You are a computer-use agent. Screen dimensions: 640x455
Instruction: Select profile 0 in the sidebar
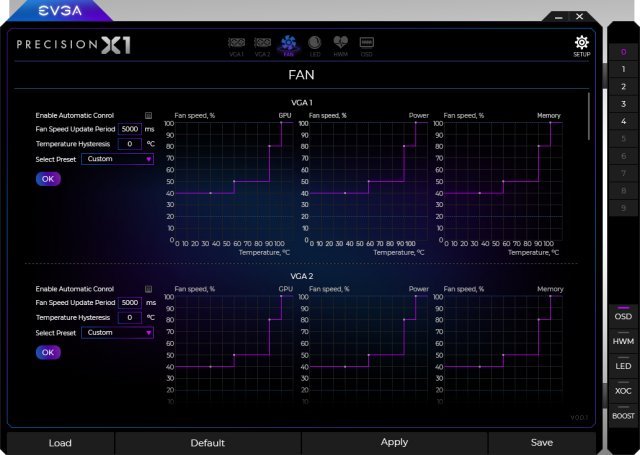(x=623, y=52)
